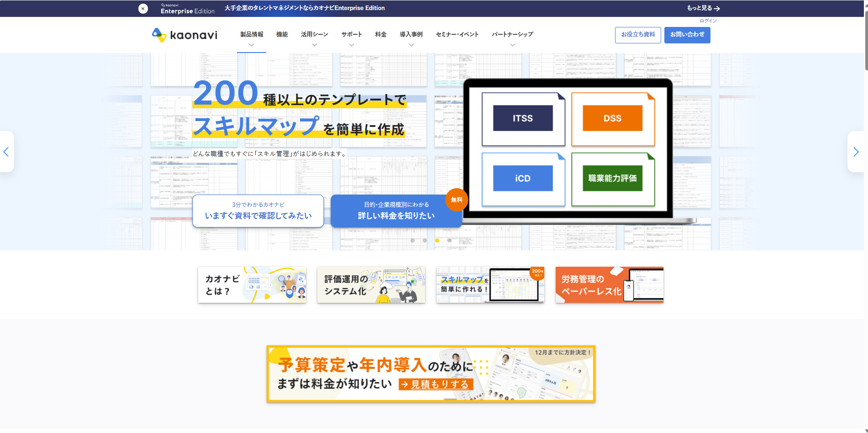Open the カオナビとは？ banner
Viewport: 868px width, 433px height.
(252, 285)
